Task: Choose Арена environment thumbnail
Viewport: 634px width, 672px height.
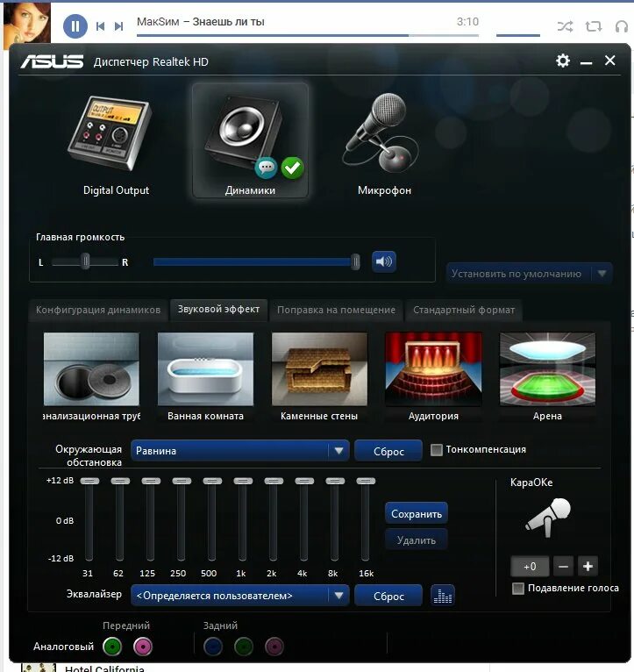Action: (x=547, y=369)
